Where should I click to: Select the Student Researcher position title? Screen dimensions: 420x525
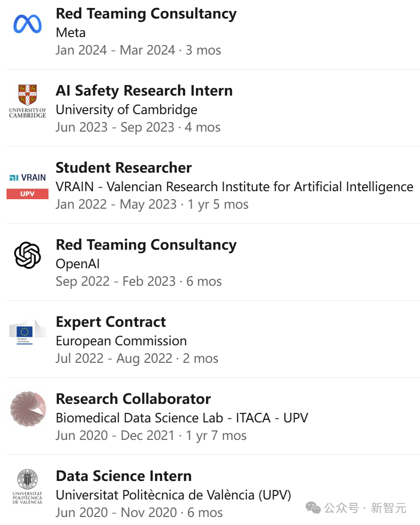123,168
